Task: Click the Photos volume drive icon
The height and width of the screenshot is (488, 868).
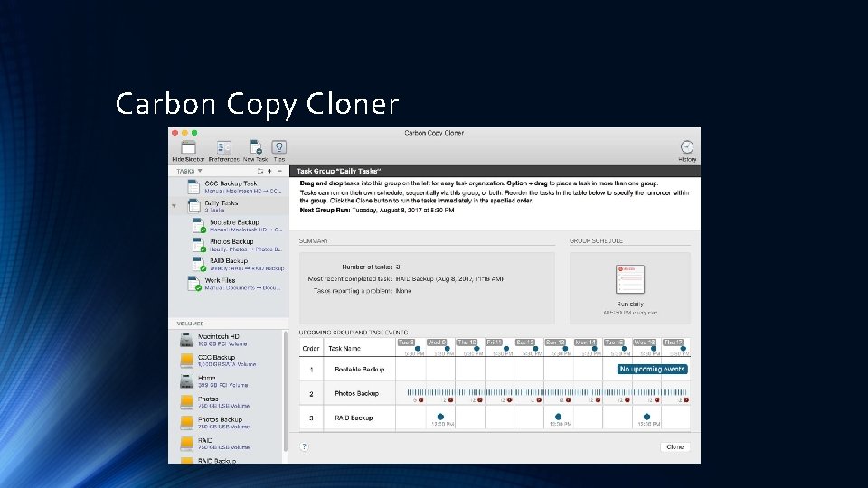Action: (x=187, y=401)
